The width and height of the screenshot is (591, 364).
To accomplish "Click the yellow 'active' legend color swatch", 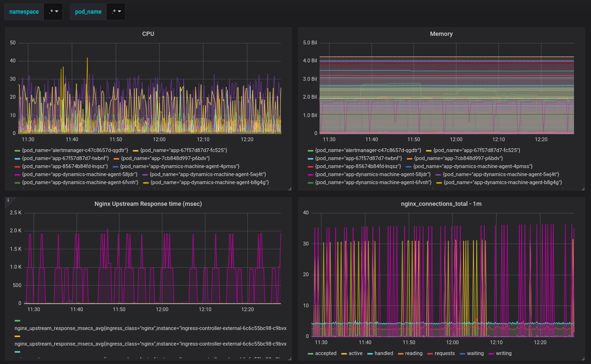I will pos(344,354).
